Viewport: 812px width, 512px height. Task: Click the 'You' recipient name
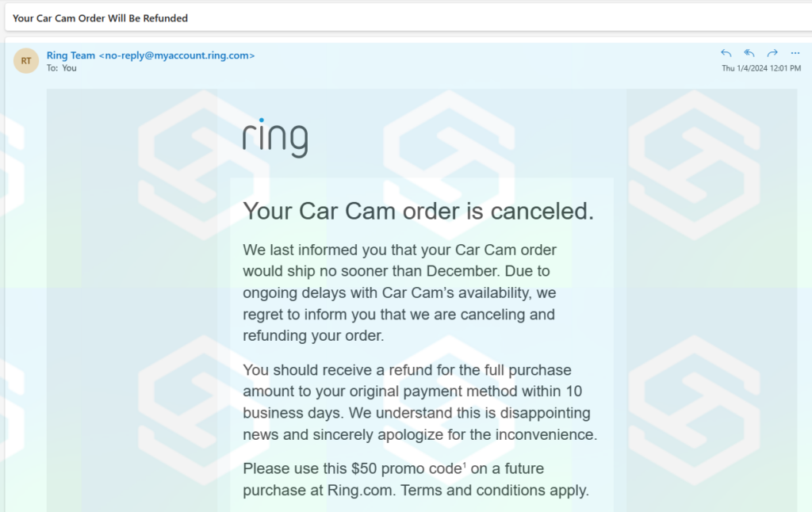[70, 68]
